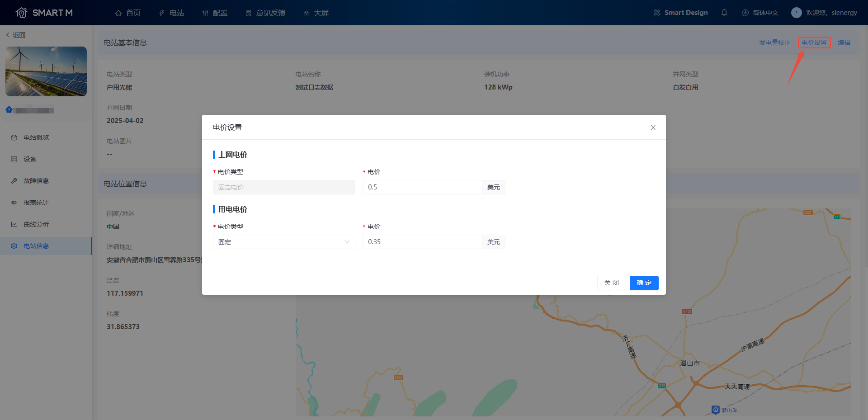Open 故障信息 in the sidebar
Viewport: 868px width, 420px height.
(x=36, y=181)
